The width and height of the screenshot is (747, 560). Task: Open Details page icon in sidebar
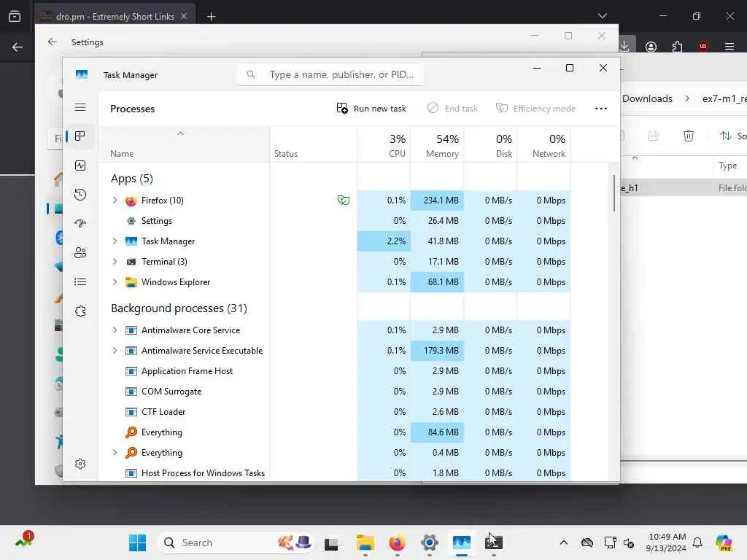80,282
